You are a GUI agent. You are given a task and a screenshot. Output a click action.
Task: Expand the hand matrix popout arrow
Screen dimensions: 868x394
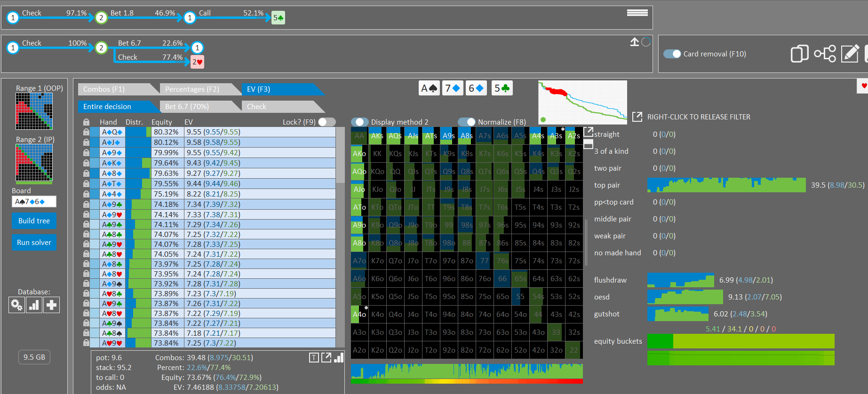(588, 132)
